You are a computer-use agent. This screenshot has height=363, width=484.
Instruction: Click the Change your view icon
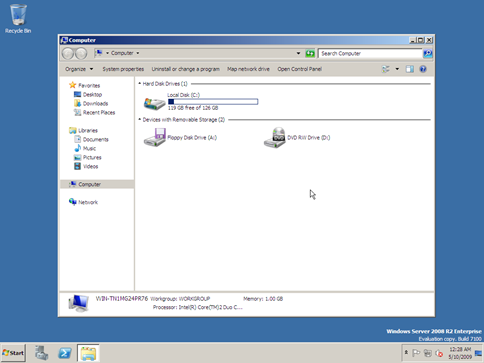point(386,69)
